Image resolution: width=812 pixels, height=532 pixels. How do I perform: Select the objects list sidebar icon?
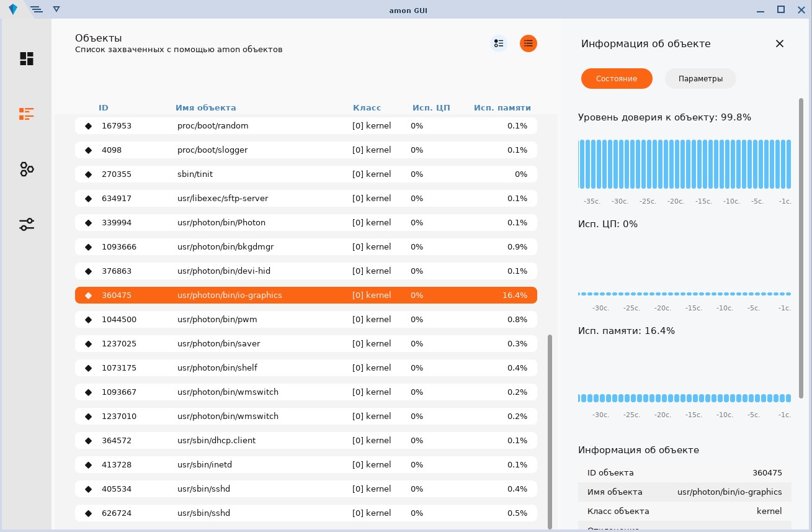tap(27, 114)
